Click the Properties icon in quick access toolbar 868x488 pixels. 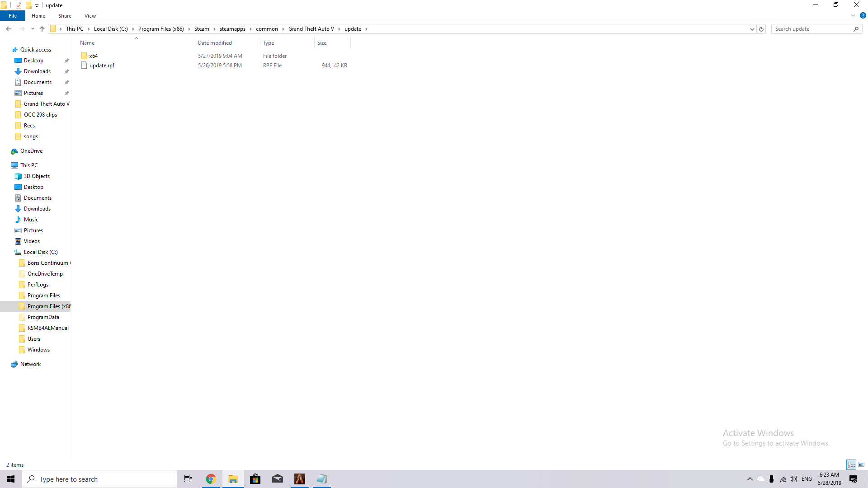[x=19, y=5]
